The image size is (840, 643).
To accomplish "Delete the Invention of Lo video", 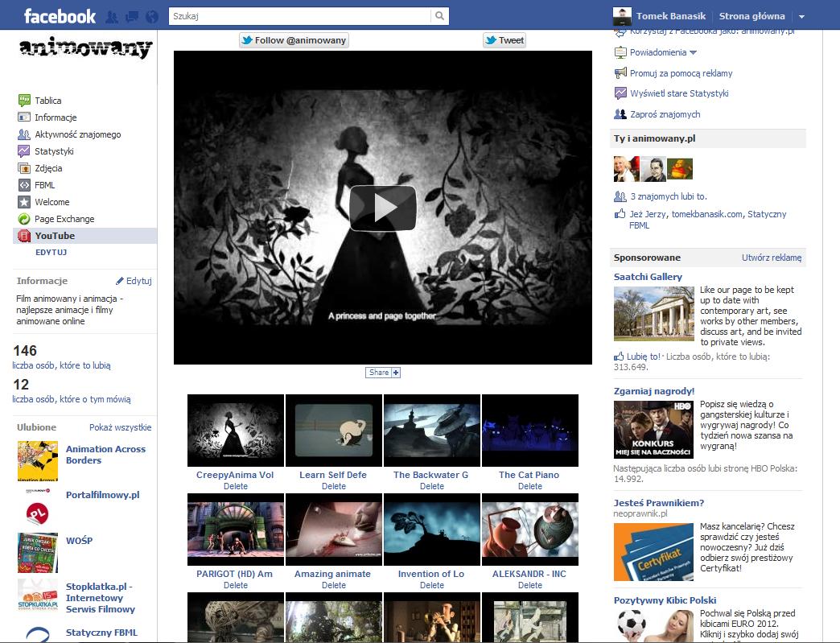I will click(432, 585).
